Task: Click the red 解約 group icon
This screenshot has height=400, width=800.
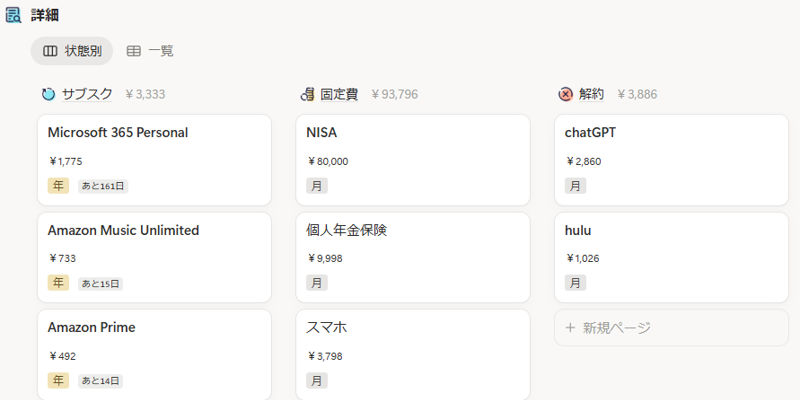Action: (565, 94)
